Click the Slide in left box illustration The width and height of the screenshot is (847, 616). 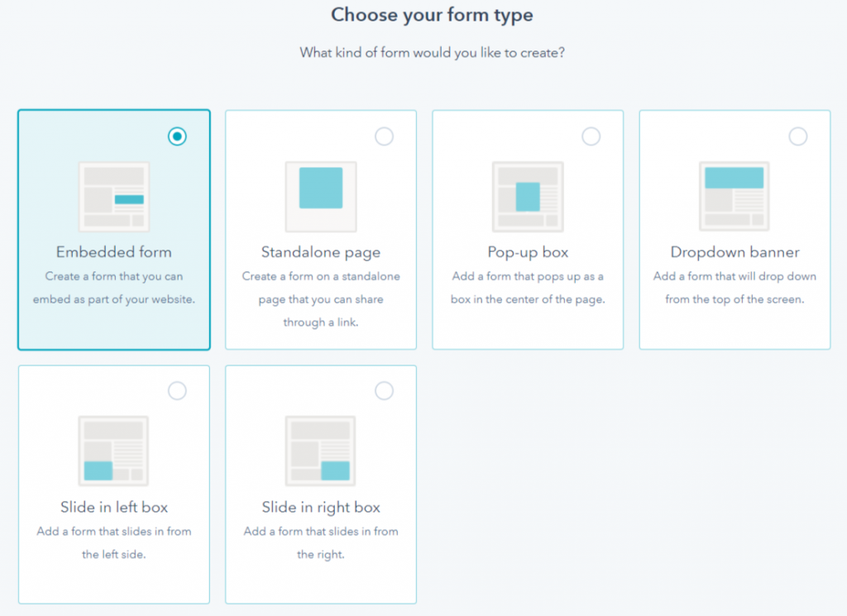[113, 451]
